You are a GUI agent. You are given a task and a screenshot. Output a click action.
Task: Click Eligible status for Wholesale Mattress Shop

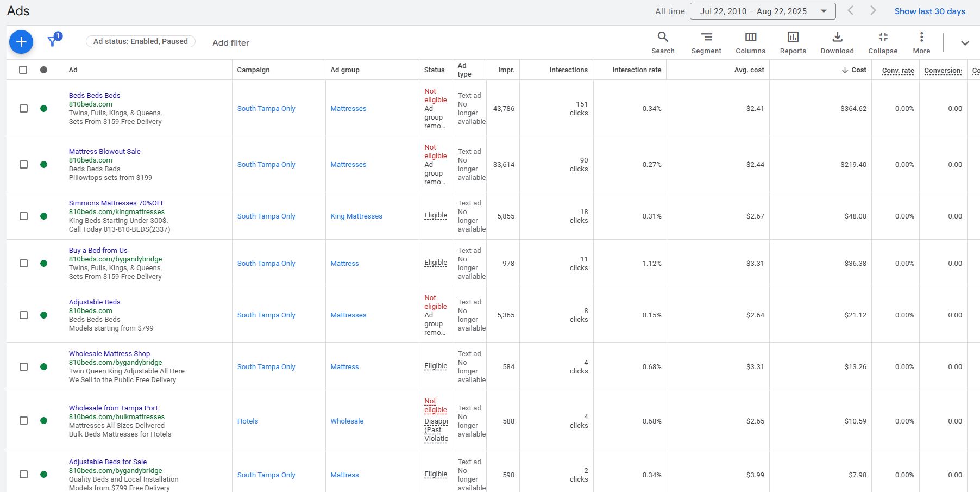pos(436,366)
